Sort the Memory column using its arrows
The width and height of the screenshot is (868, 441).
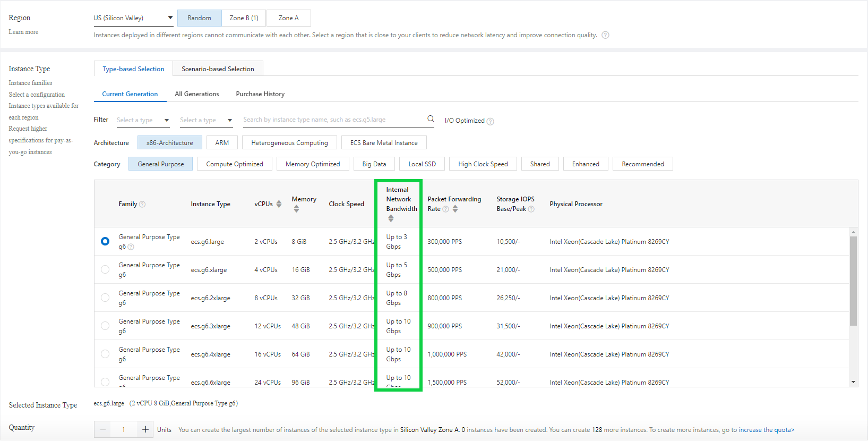(x=296, y=209)
